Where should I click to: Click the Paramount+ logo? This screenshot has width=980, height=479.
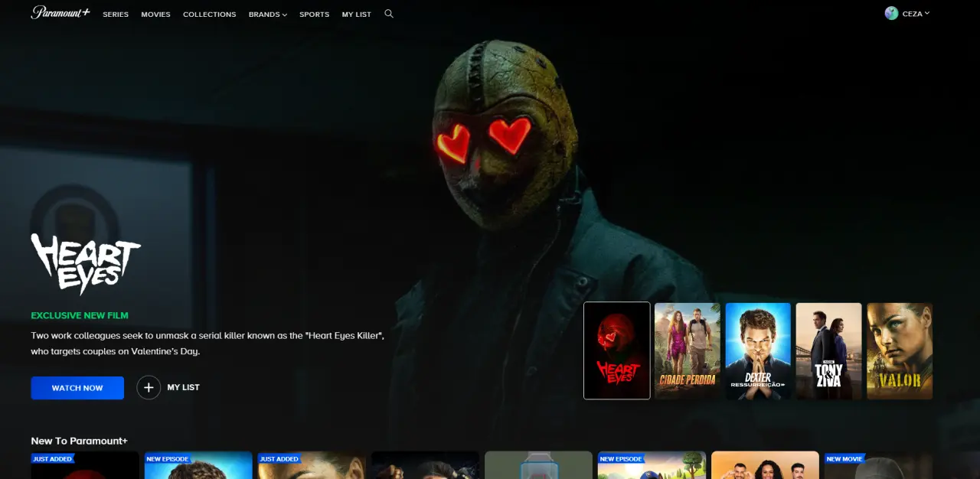point(60,13)
